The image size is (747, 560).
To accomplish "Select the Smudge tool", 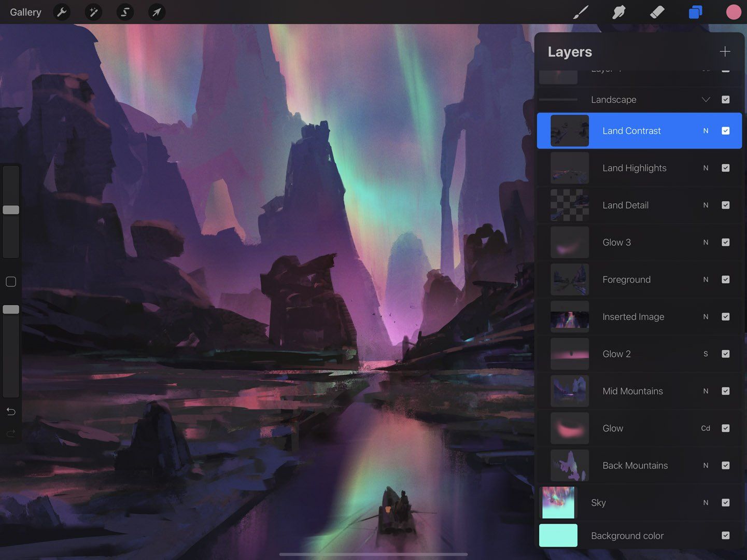I will pos(619,12).
